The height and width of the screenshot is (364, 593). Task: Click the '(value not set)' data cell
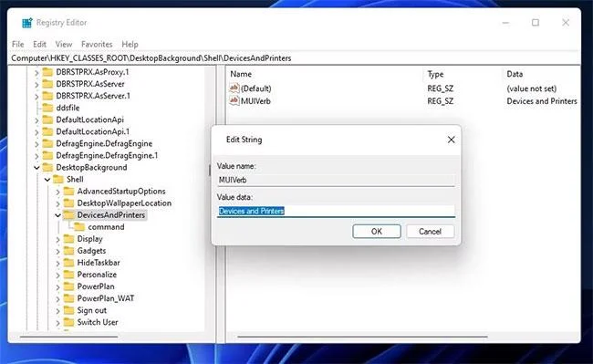(531, 88)
